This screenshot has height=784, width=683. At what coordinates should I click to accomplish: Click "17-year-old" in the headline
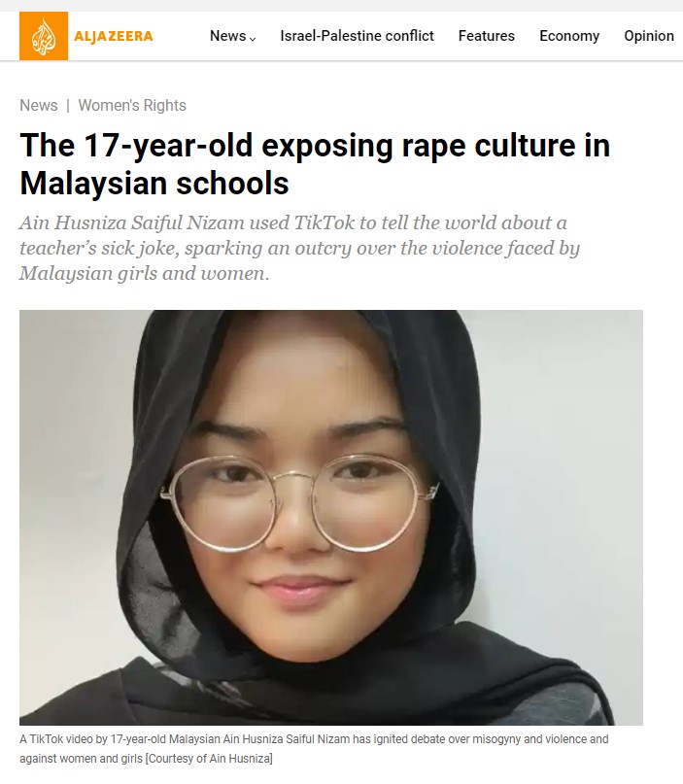[x=168, y=146]
